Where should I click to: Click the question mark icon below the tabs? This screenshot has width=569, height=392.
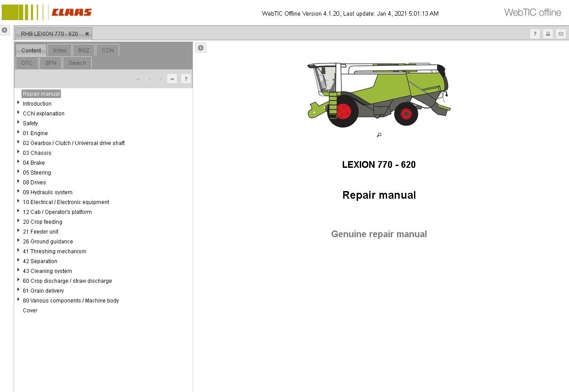pyautogui.click(x=185, y=78)
